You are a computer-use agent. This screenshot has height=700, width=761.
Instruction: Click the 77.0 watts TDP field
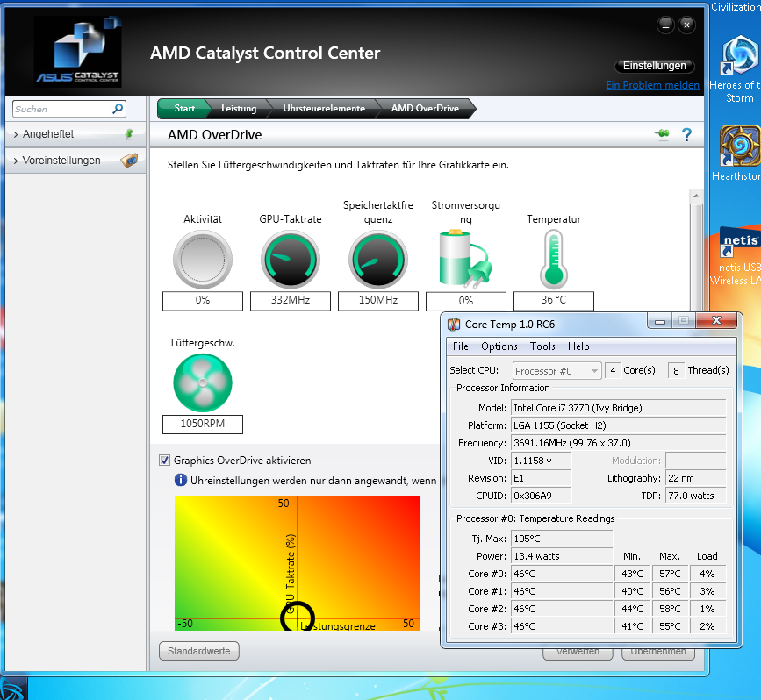click(x=695, y=496)
